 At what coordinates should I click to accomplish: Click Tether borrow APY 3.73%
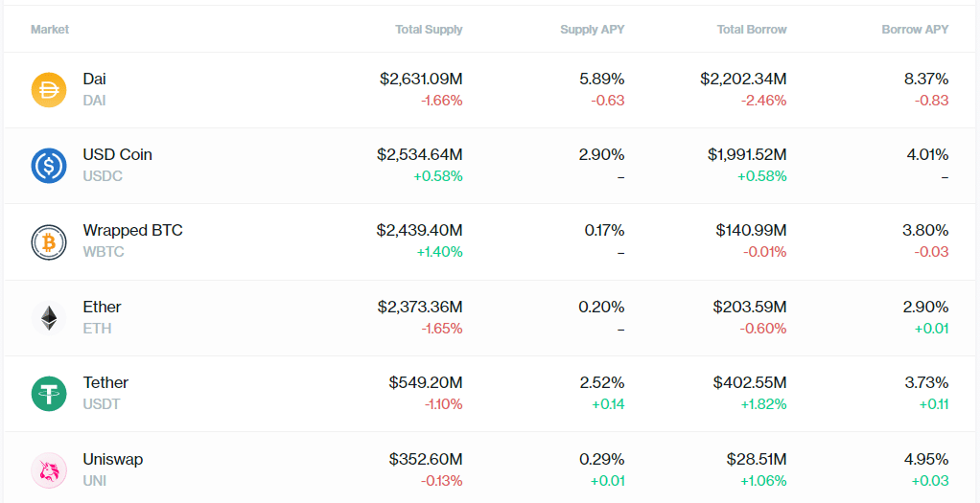click(x=927, y=382)
